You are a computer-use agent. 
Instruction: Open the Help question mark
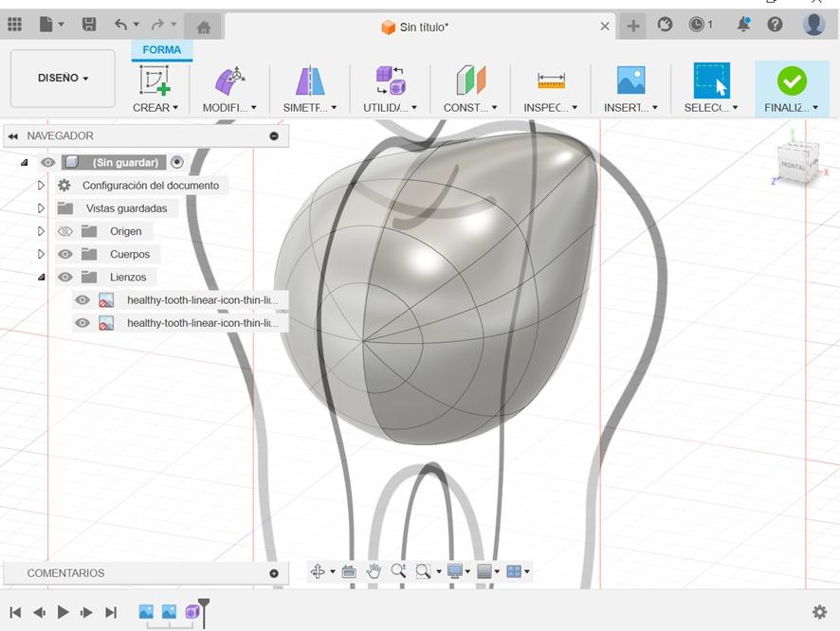click(x=775, y=25)
